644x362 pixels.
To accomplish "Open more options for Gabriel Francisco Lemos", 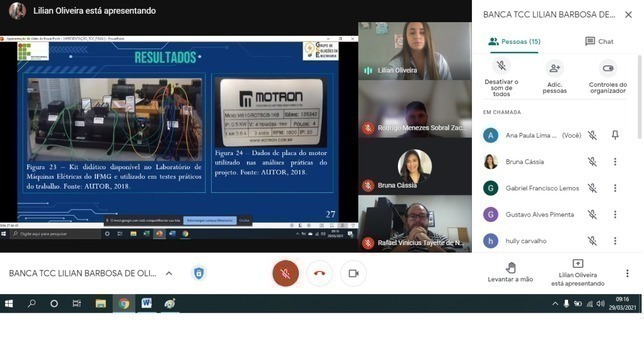I will [x=615, y=188].
